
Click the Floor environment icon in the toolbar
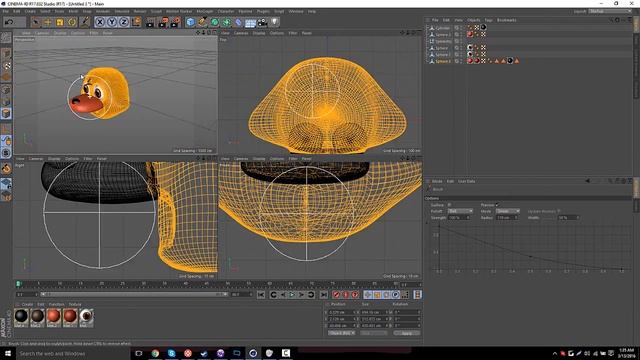coord(251,22)
